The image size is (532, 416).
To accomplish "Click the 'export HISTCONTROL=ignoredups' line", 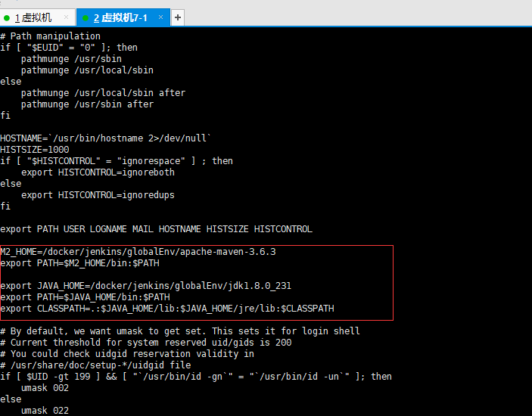I will (x=98, y=194).
